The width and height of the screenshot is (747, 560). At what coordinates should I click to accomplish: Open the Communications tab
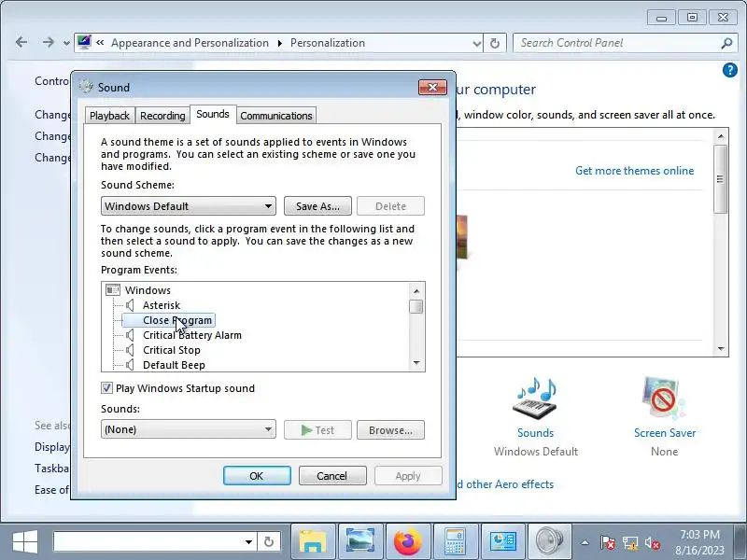pos(276,116)
